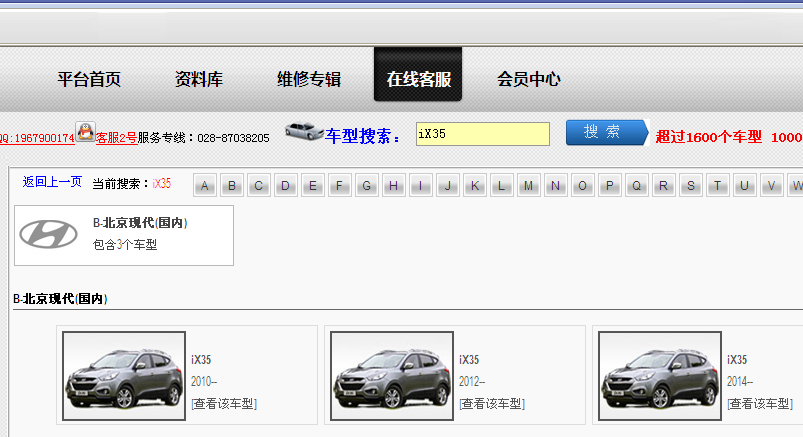803x437 pixels.
Task: Click the iX35 name above 2014--
Action: pyautogui.click(x=737, y=360)
